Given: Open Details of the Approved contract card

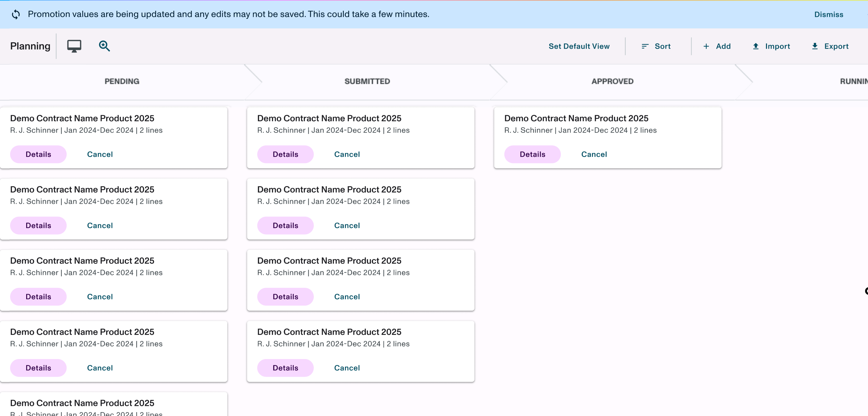Looking at the screenshot, I should click(x=532, y=154).
